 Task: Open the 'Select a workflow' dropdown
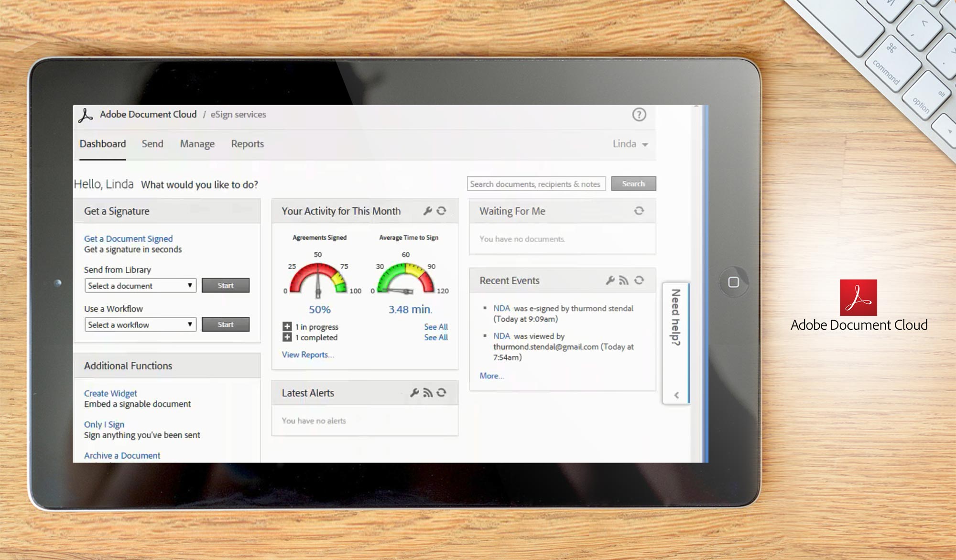tap(140, 324)
